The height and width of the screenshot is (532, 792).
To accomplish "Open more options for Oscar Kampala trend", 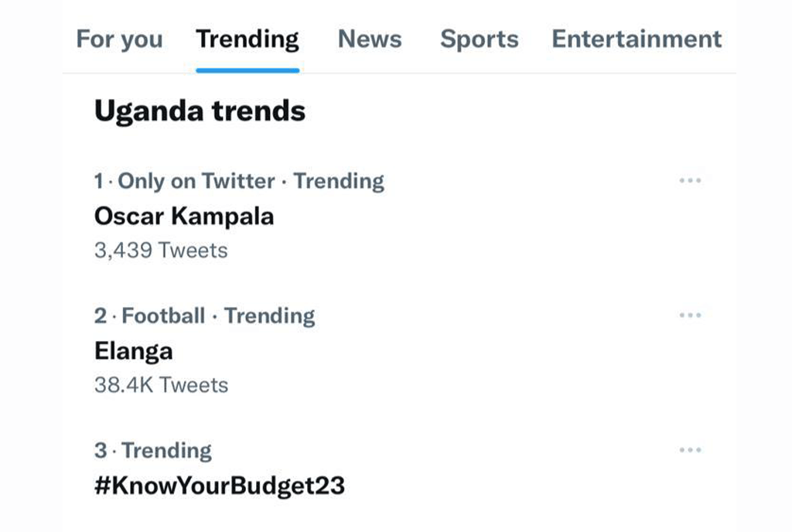I will 690,181.
